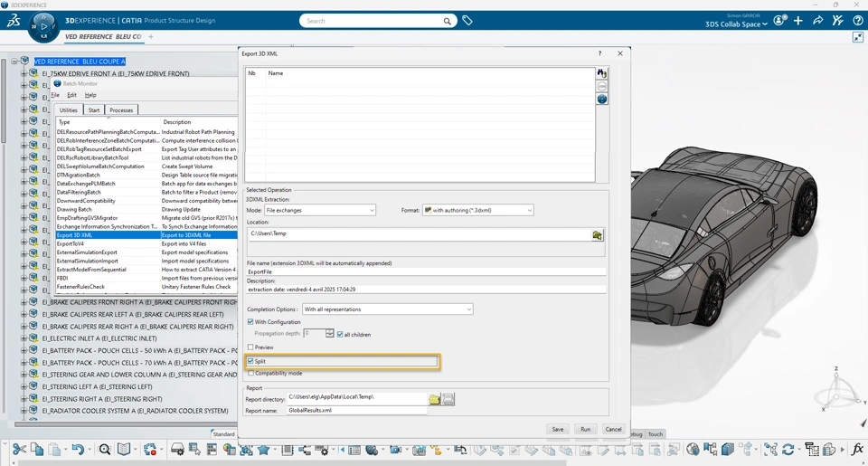Open the Format dropdown

[478, 210]
